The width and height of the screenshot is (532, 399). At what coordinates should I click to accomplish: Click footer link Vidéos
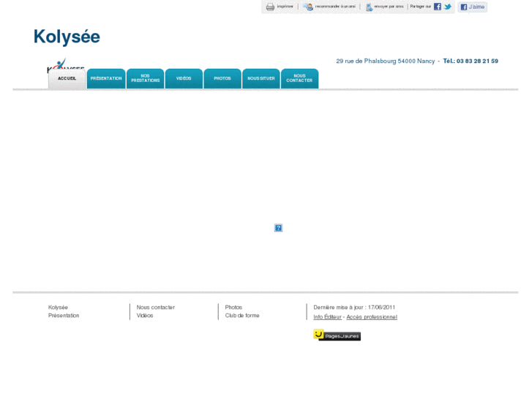(x=145, y=316)
